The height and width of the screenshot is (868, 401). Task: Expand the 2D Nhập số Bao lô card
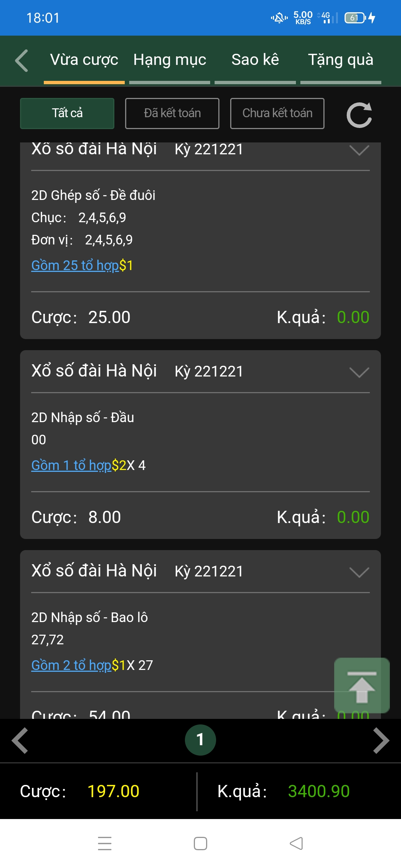[x=359, y=572]
